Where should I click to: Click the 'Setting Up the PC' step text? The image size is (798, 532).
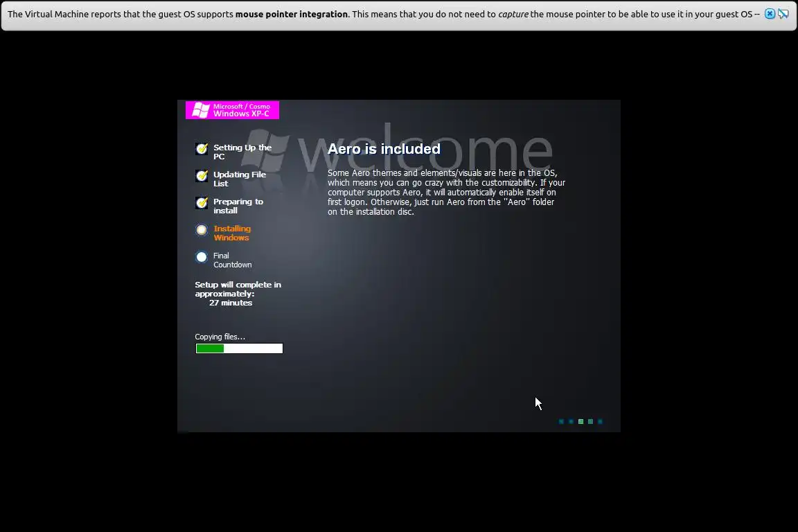pos(242,152)
